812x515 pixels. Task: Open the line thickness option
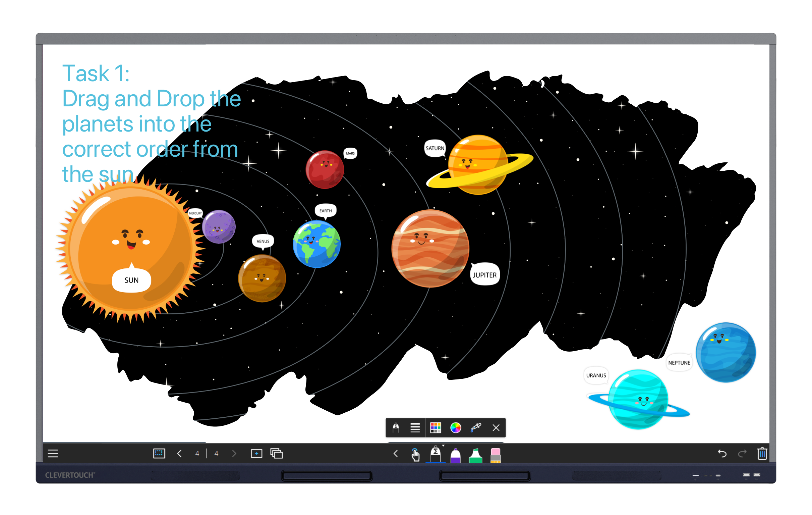pos(415,427)
